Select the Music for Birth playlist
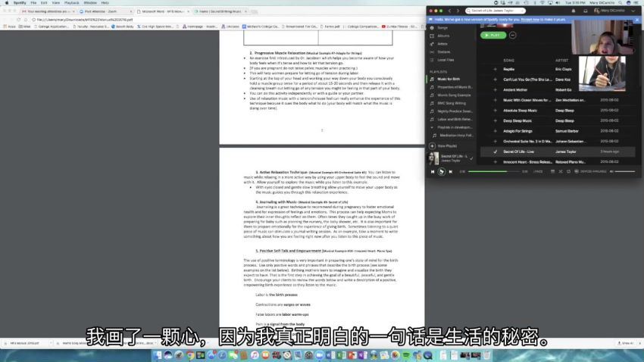Viewport: 644px width, 362px height. (449, 79)
